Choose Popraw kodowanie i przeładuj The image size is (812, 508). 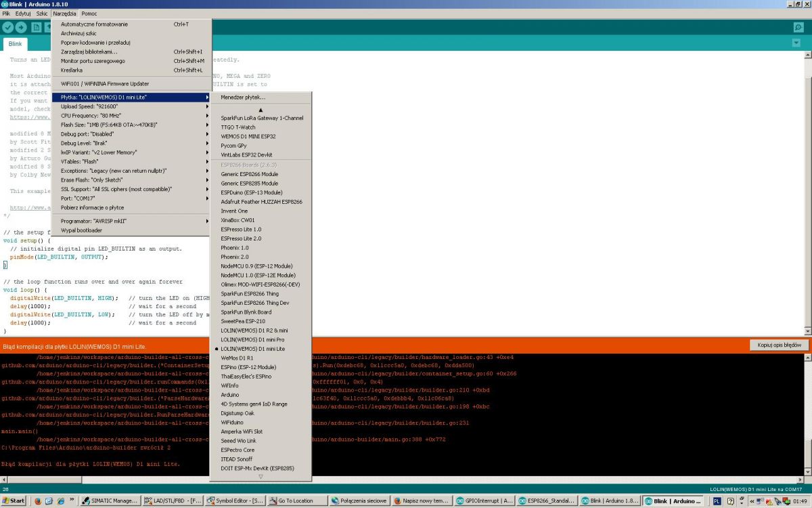click(x=132, y=43)
